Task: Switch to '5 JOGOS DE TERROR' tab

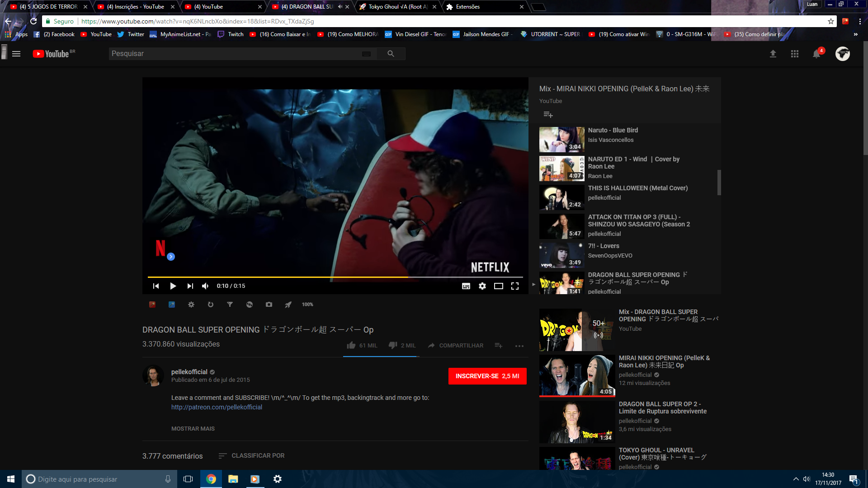Action: coord(48,7)
